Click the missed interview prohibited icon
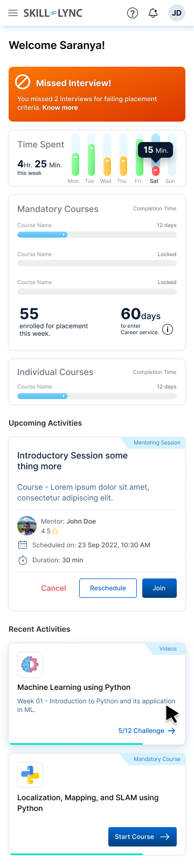Screen dimensions: 194x868 [23, 82]
